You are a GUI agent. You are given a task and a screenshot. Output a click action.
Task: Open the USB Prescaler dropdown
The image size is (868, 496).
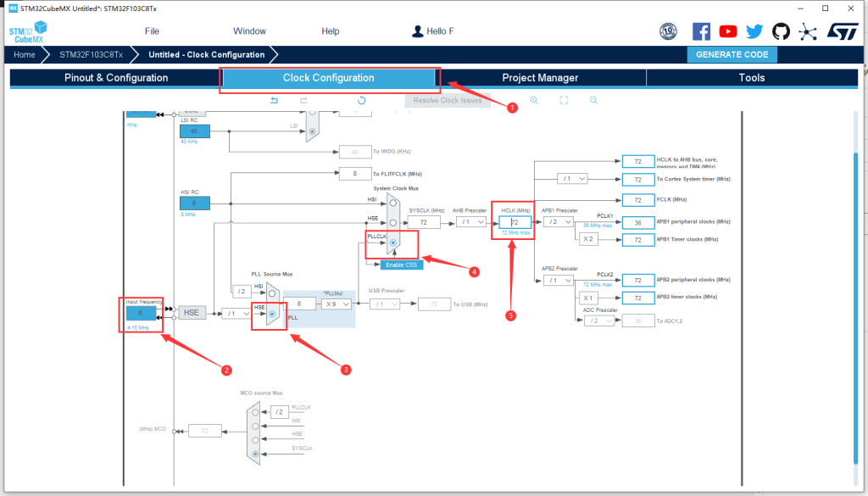click(385, 304)
